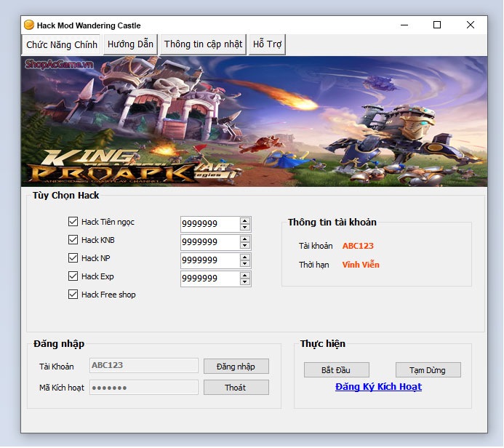The width and height of the screenshot is (504, 448).
Task: Click the Tài Khoản input field
Action: 144,365
